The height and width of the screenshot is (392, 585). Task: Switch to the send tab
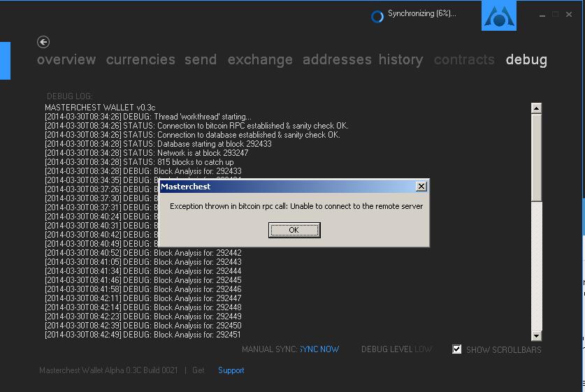(x=201, y=59)
